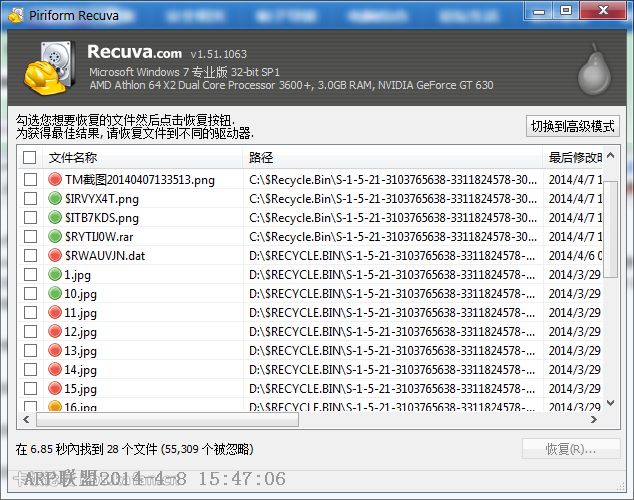
Task: Click the green status dot beside 1.jpg
Action: 55,275
